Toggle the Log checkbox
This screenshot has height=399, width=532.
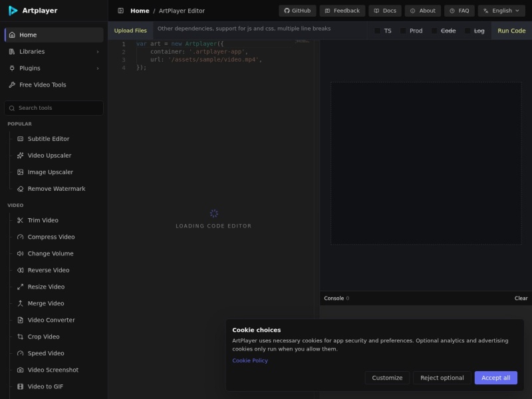[467, 31]
